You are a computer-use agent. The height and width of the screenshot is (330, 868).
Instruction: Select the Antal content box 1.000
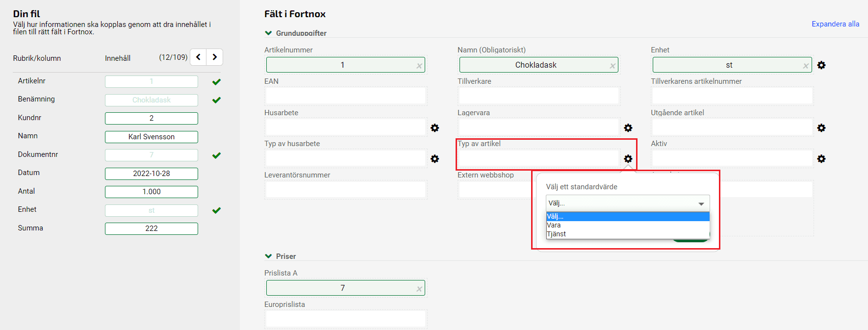point(152,192)
